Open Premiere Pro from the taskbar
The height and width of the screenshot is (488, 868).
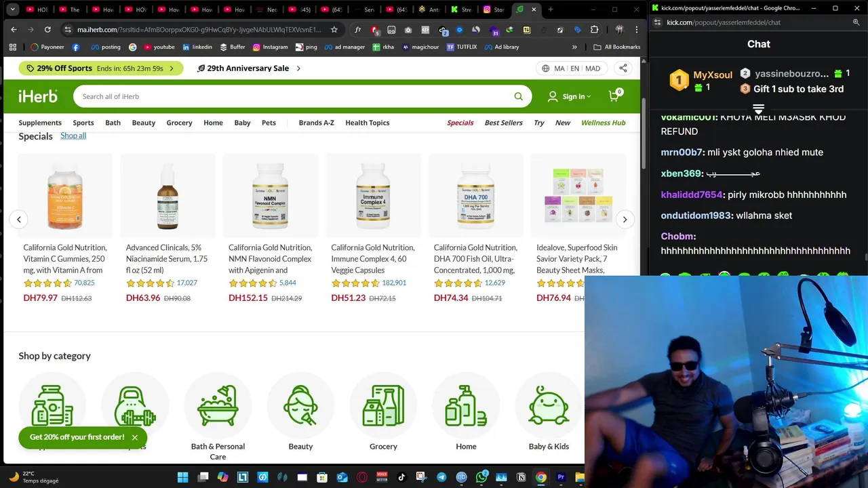tap(561, 477)
